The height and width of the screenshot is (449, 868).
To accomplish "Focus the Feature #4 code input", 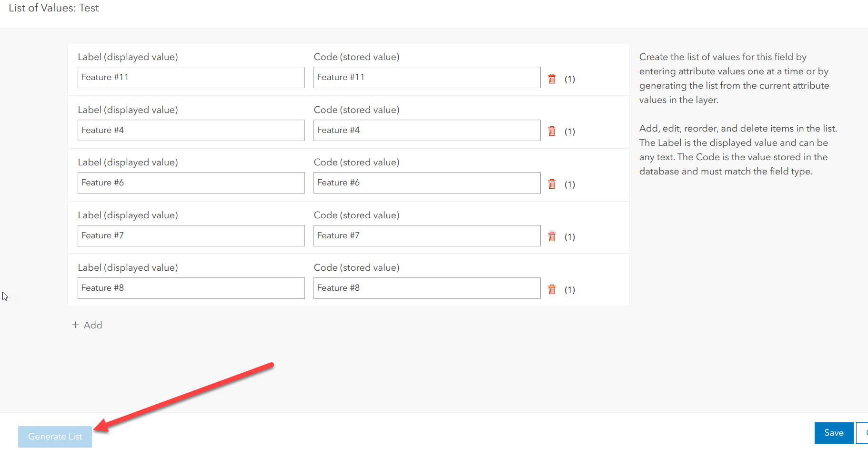I will point(426,130).
